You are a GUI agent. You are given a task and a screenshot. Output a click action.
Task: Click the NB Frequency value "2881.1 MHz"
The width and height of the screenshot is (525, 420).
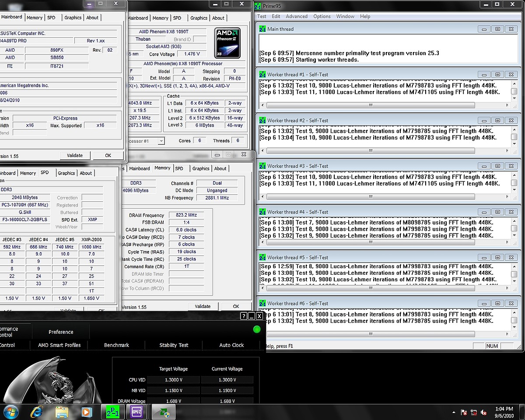coord(217,198)
